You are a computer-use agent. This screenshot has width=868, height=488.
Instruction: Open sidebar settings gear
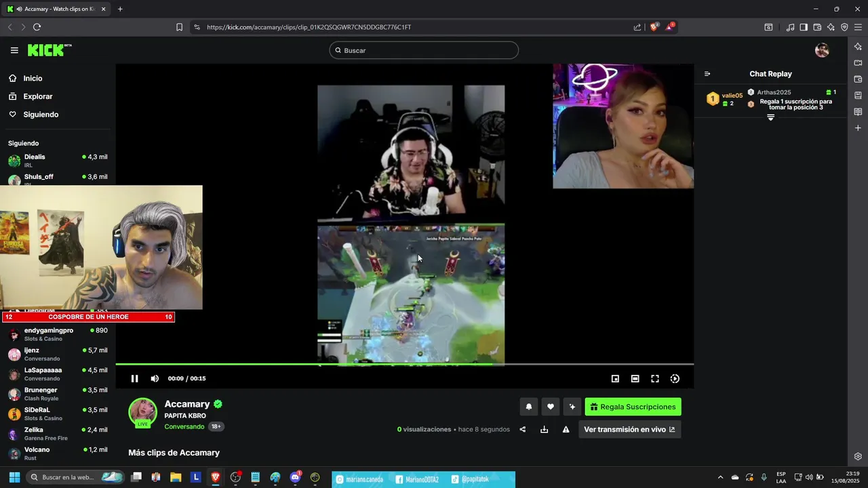point(858,456)
